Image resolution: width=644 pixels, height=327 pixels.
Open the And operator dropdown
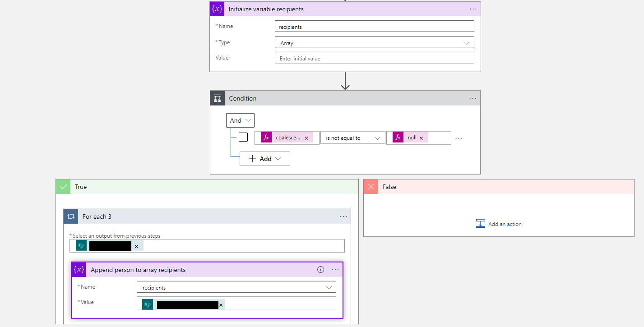(240, 120)
